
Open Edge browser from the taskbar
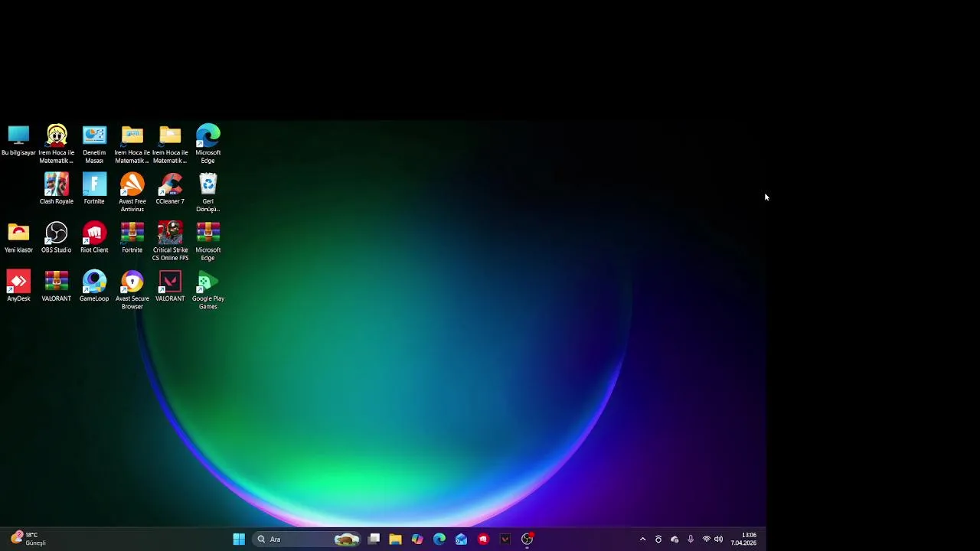coord(439,540)
